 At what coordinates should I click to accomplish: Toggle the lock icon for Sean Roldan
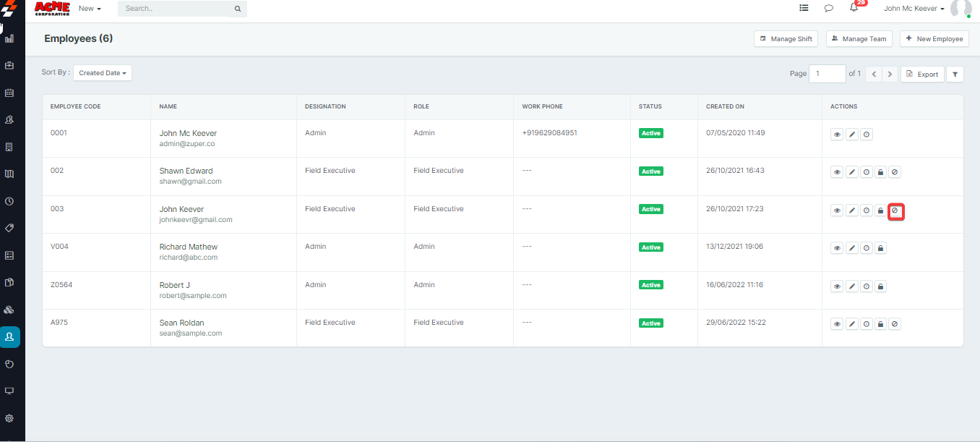[880, 324]
